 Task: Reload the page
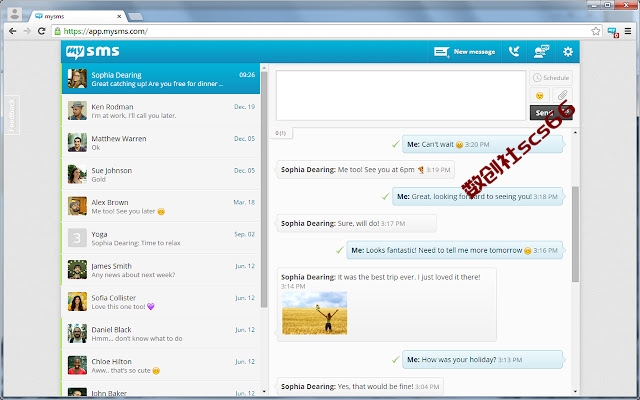click(41, 31)
